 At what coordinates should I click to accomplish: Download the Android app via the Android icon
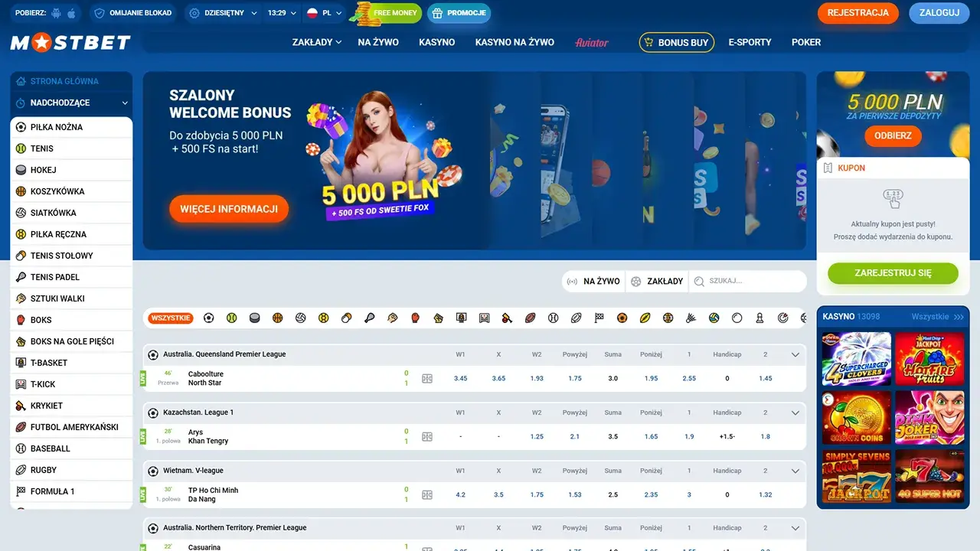[x=56, y=13]
